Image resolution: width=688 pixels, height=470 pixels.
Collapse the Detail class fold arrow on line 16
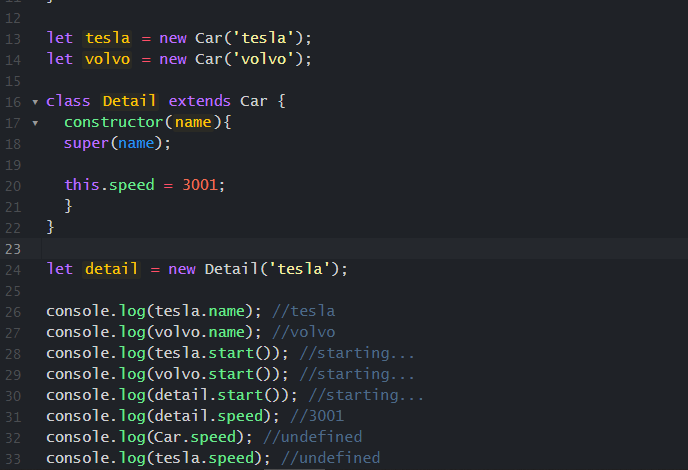(x=35, y=102)
